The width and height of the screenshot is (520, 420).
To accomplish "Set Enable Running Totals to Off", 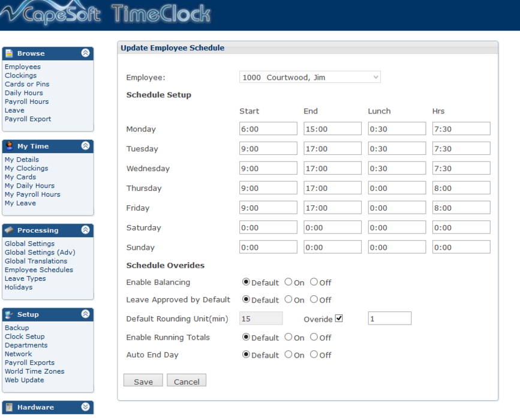I will [314, 337].
